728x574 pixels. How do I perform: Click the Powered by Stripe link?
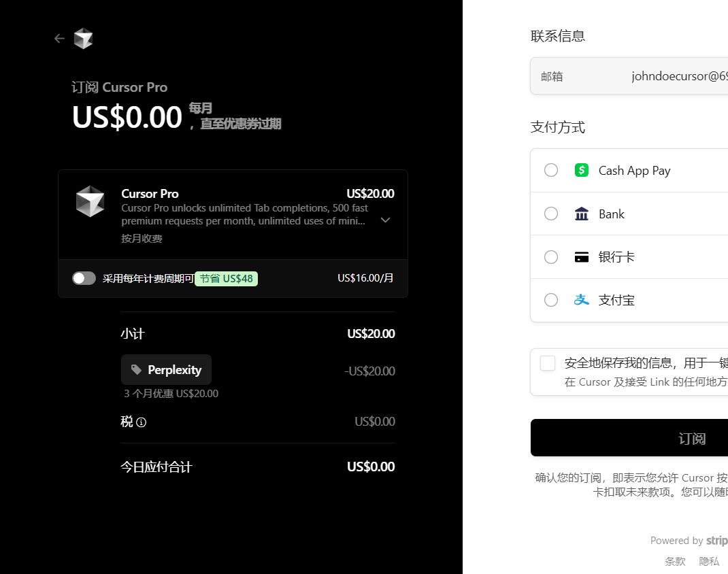pyautogui.click(x=689, y=541)
